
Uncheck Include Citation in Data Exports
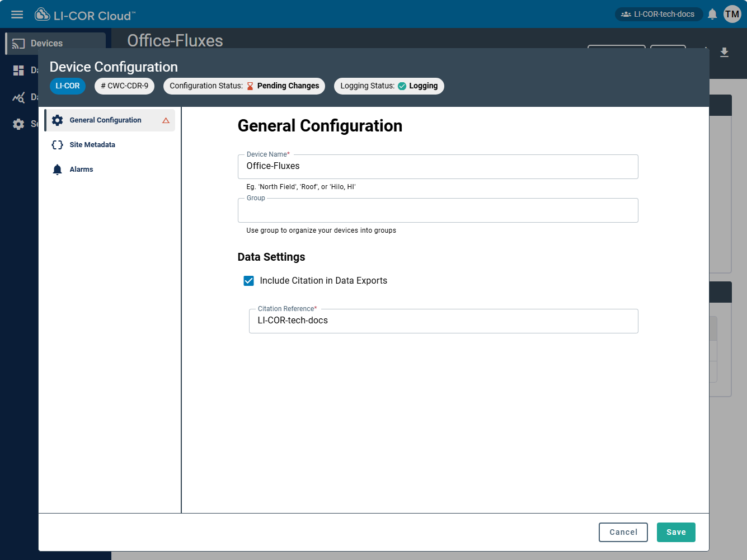tap(249, 281)
